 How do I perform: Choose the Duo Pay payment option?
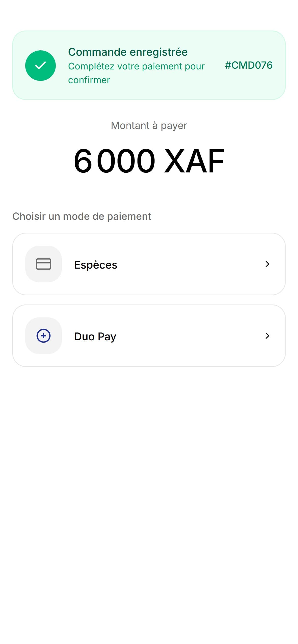[149, 336]
